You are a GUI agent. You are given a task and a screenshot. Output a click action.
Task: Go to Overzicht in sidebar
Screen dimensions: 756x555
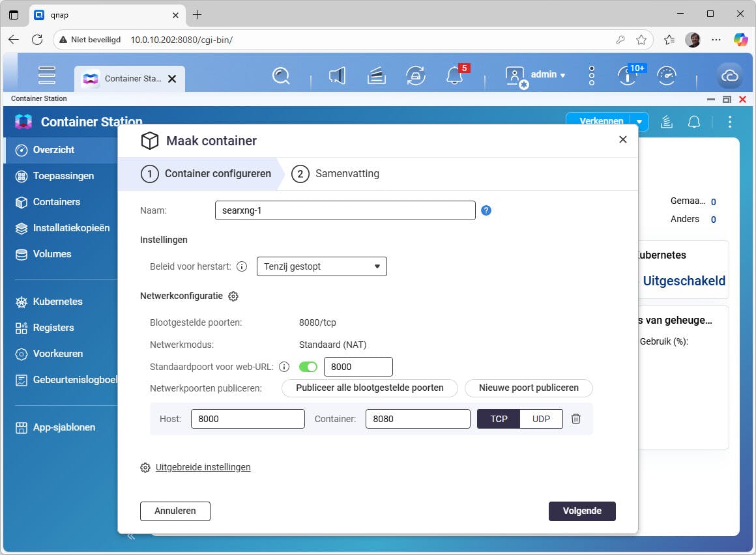[61, 150]
